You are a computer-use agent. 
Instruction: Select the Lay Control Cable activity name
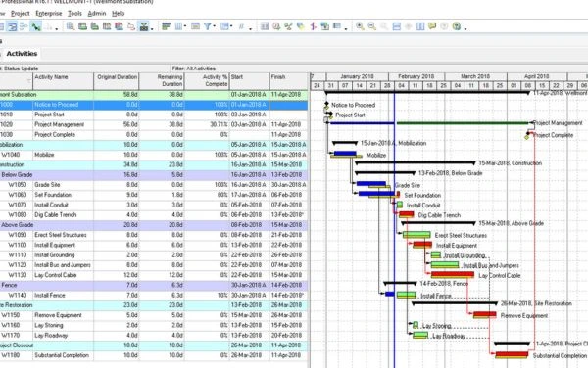(56, 275)
